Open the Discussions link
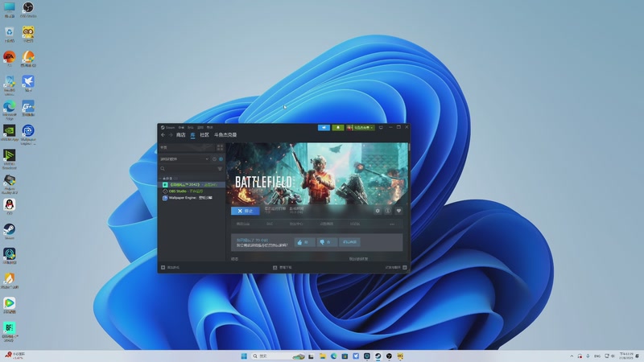 click(355, 224)
